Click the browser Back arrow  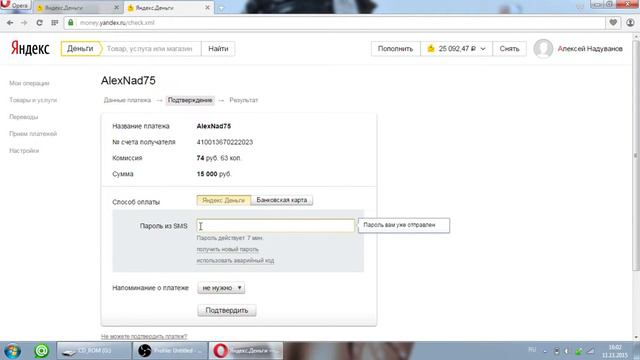coord(10,23)
